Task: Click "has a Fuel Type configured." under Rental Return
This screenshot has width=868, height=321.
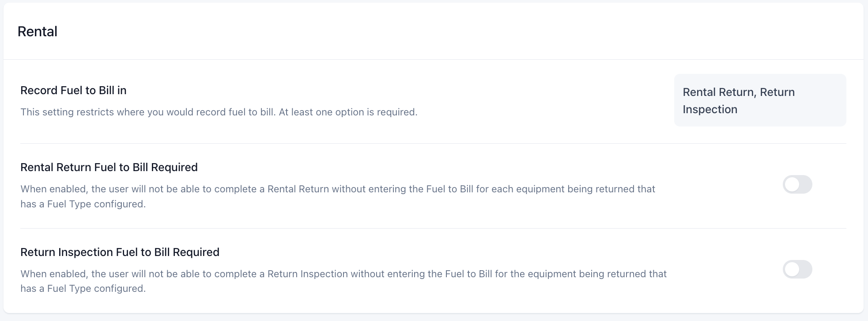Action: pyautogui.click(x=83, y=204)
